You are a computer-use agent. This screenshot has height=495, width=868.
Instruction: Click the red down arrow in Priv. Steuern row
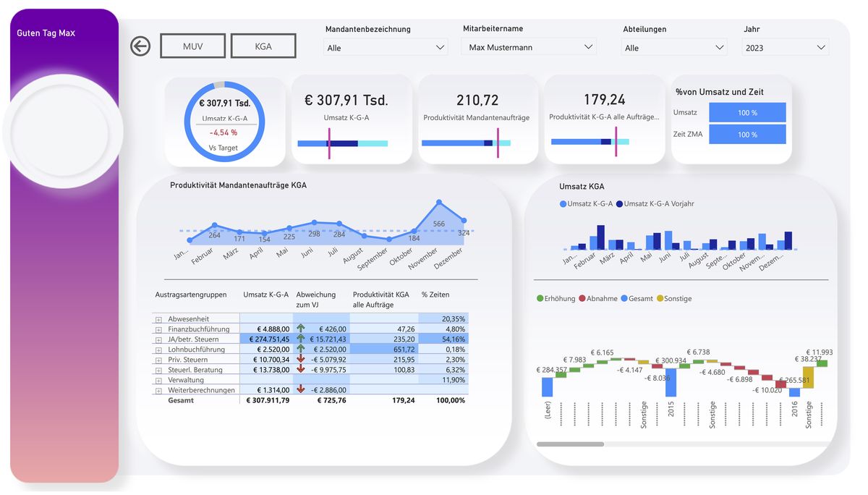pos(301,359)
